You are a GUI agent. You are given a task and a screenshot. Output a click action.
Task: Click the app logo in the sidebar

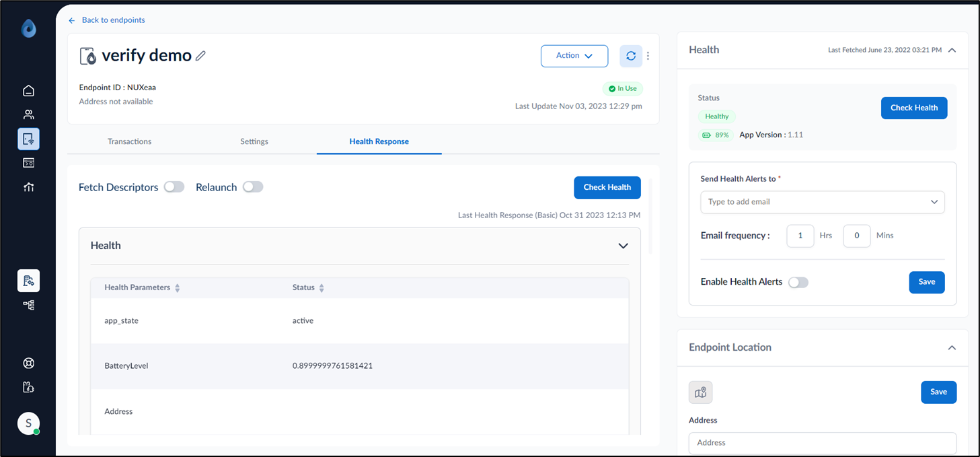28,28
